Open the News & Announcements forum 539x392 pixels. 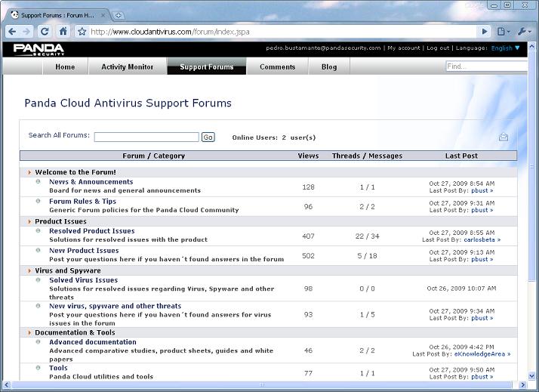click(91, 181)
